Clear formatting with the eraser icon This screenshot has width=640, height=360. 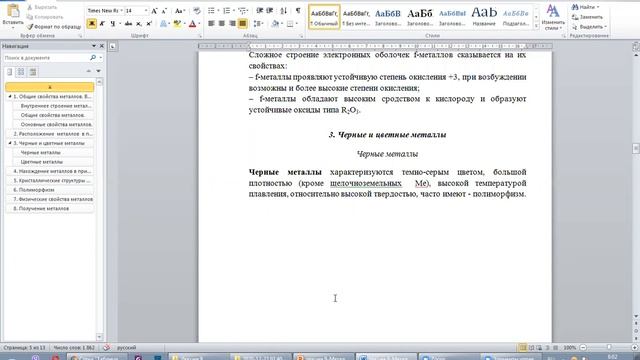click(197, 11)
